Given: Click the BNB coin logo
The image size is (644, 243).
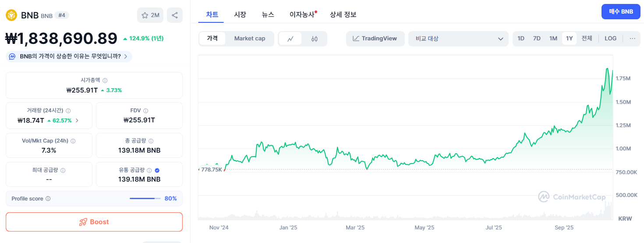Looking at the screenshot, I should pyautogui.click(x=11, y=15).
